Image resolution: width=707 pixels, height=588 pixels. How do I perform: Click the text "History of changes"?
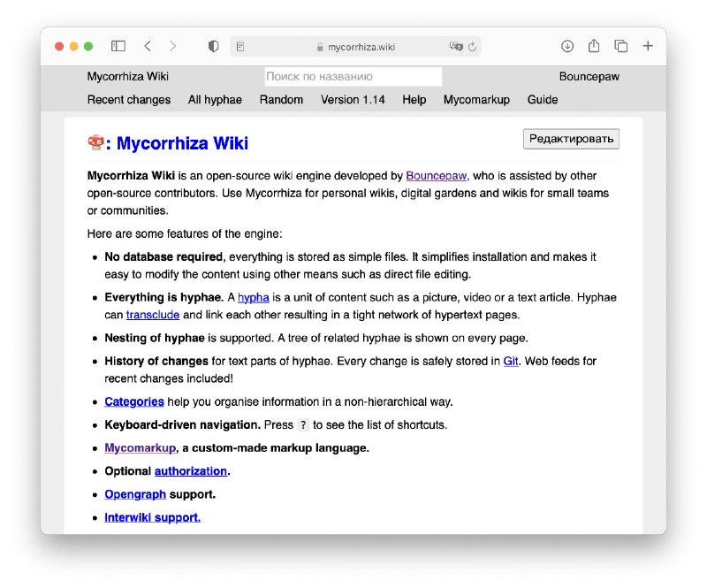pyautogui.click(x=156, y=361)
